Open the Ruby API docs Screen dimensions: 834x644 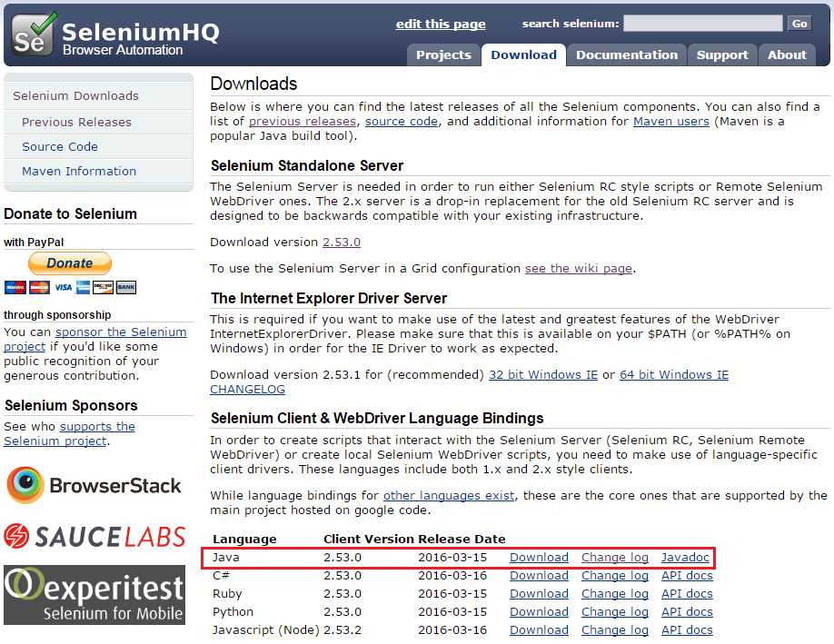[687, 593]
